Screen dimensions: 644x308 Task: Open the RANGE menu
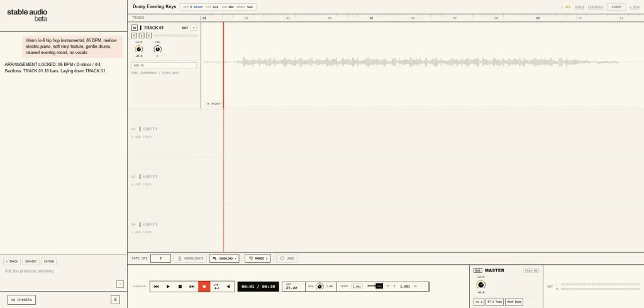pos(257,258)
